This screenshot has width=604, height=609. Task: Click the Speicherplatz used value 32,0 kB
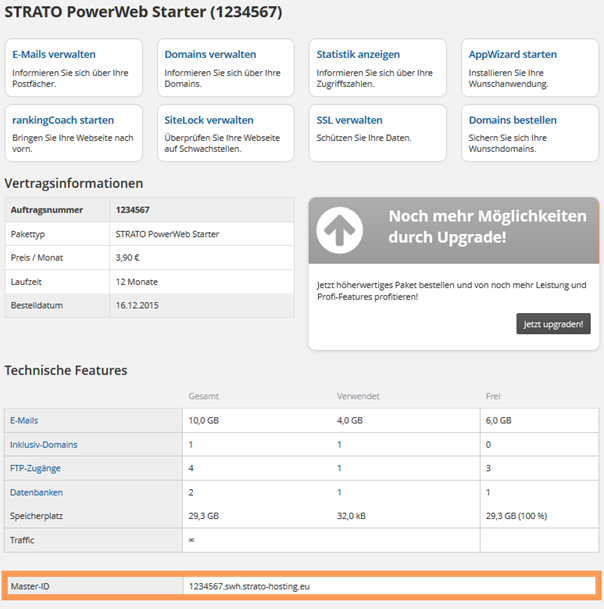pos(351,516)
